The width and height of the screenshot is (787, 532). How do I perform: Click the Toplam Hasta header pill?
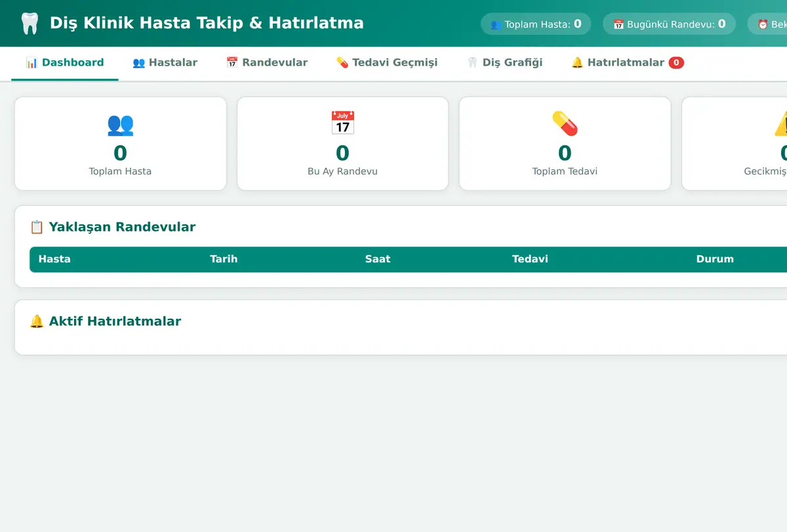(x=536, y=24)
